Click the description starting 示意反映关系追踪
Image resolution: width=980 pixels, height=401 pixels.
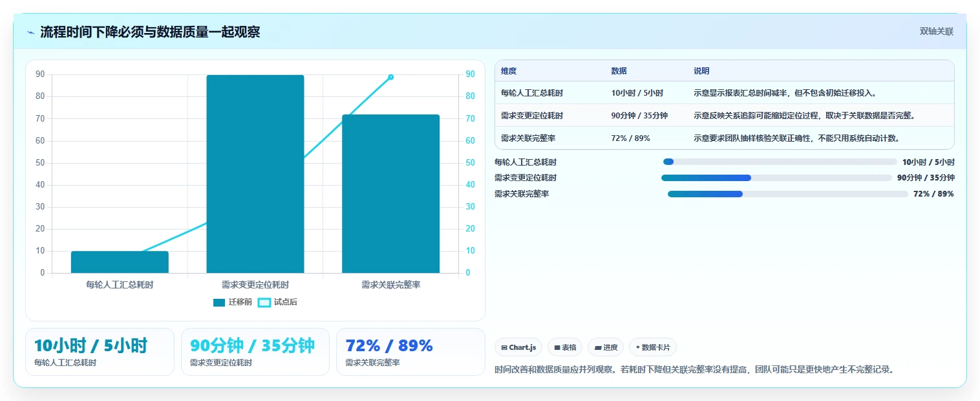click(804, 116)
